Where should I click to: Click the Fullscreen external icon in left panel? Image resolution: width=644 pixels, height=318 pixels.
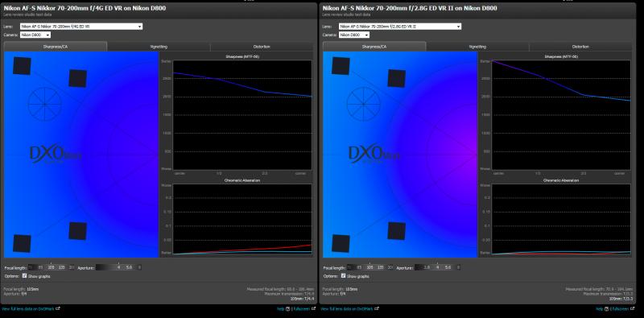point(313,308)
